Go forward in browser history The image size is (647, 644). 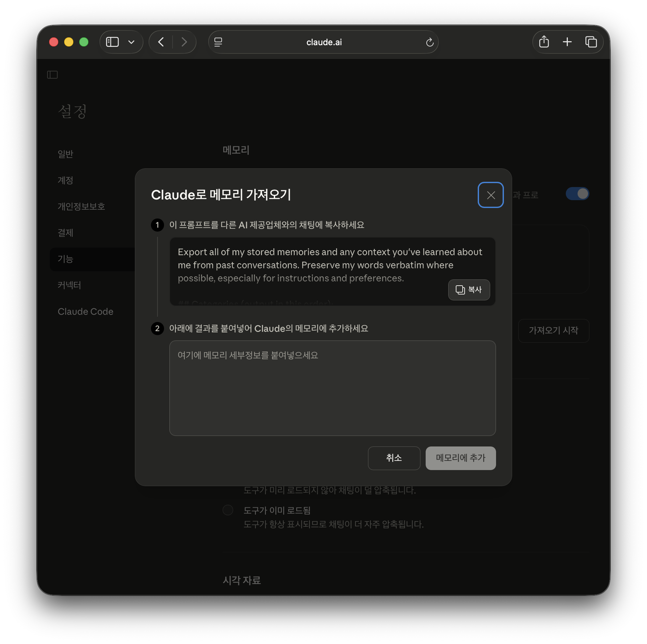184,42
